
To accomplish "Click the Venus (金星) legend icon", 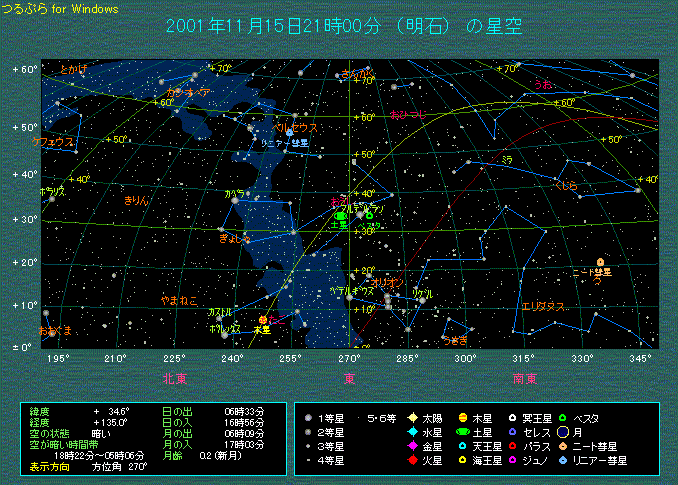I will point(411,447).
